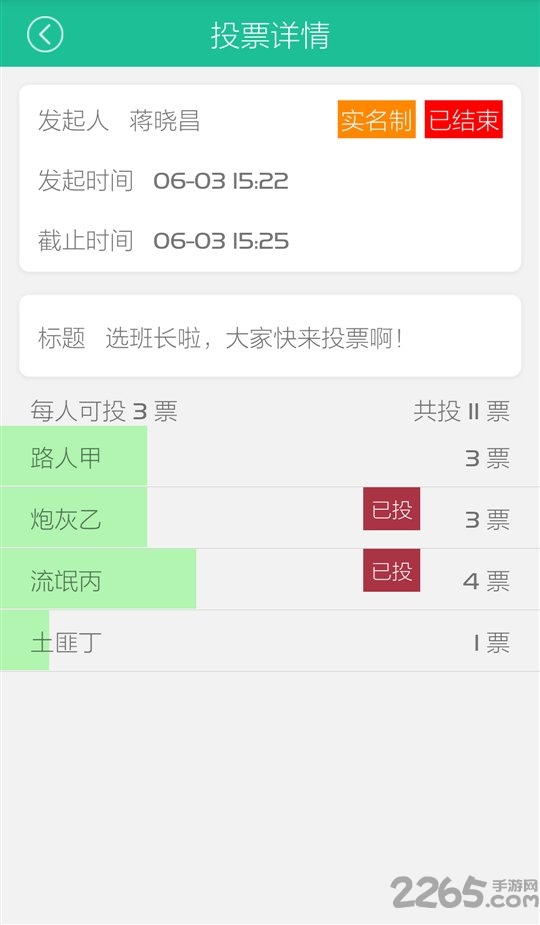Select the 土匪丁 vote option
Screen dimensions: 540x925
coord(270,641)
